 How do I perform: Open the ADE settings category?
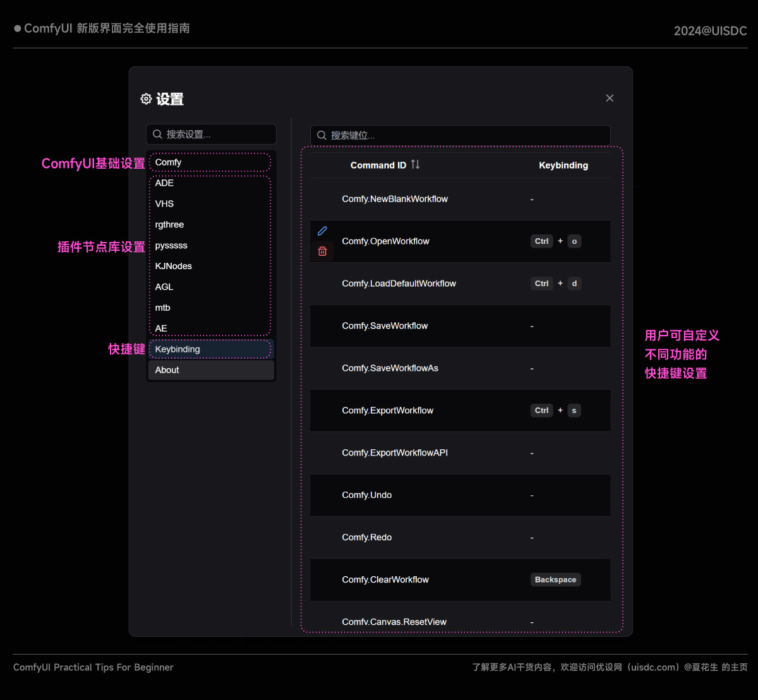(x=211, y=183)
